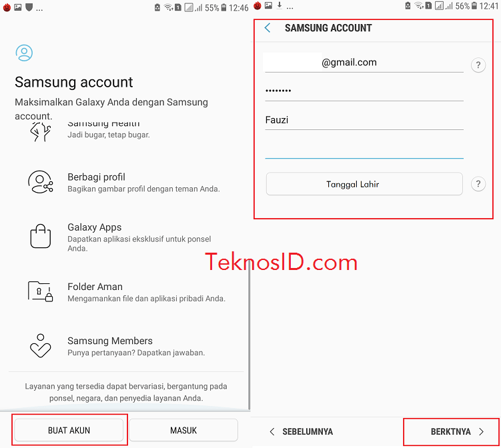This screenshot has width=501, height=448.
Task: Go back using the header arrow
Action: pyautogui.click(x=268, y=28)
